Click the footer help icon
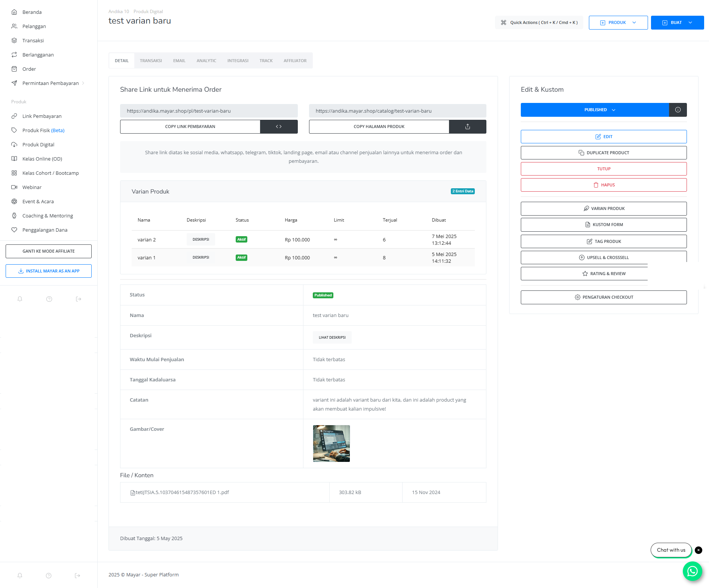 49,576
